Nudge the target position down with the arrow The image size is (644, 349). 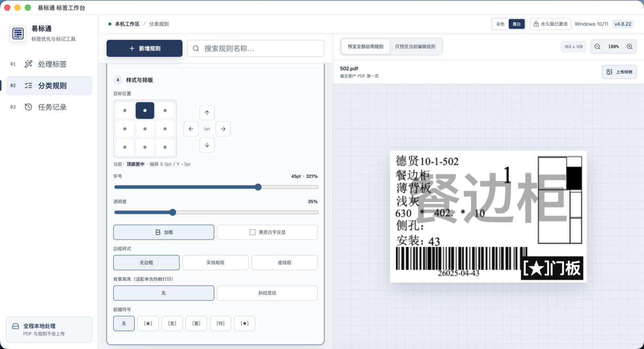tap(207, 145)
